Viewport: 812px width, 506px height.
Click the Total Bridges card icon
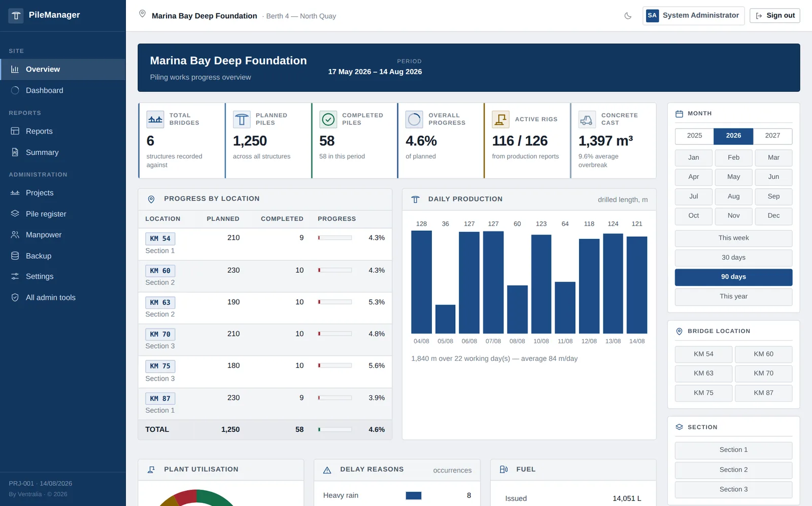pos(155,119)
